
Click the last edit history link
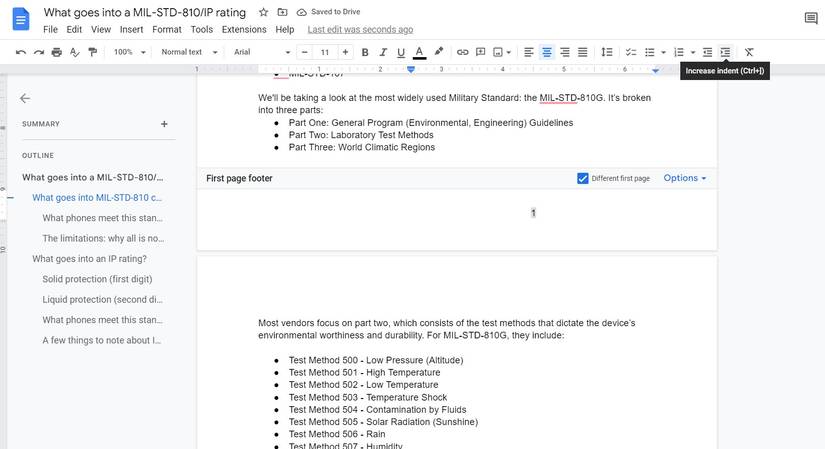[x=360, y=30]
